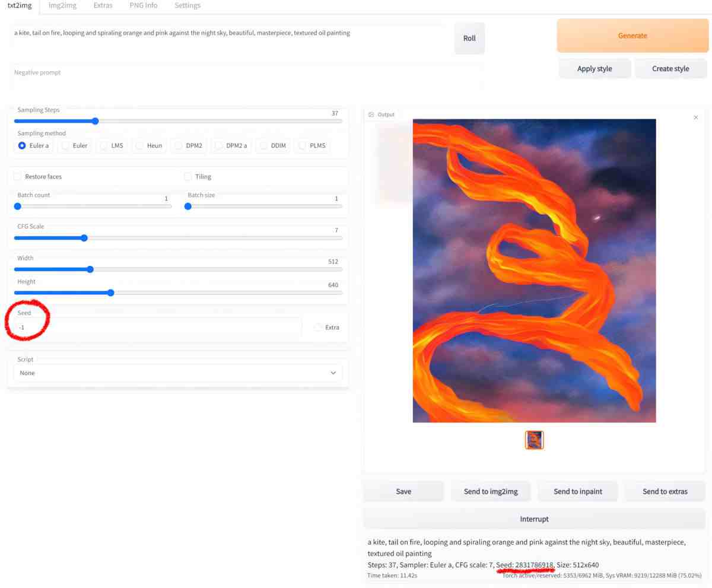Click the Roll button
This screenshot has width=712, height=588.
click(469, 38)
